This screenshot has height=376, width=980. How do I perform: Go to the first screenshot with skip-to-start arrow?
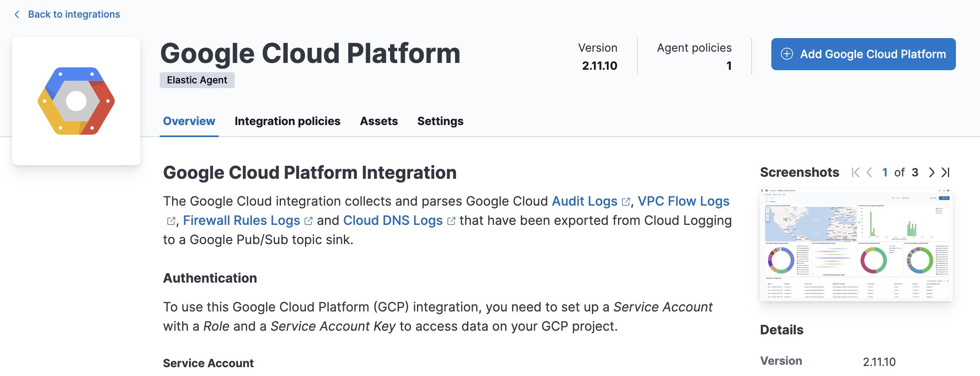click(856, 172)
